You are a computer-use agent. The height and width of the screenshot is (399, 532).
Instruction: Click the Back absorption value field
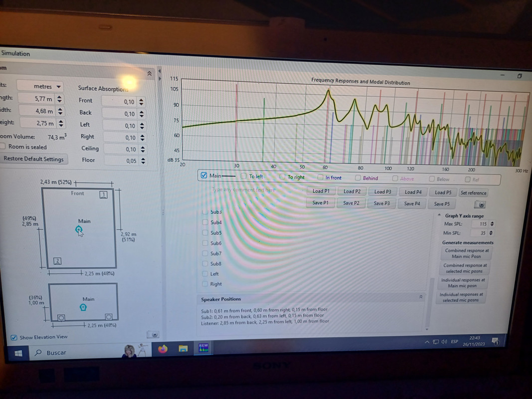pyautogui.click(x=120, y=114)
